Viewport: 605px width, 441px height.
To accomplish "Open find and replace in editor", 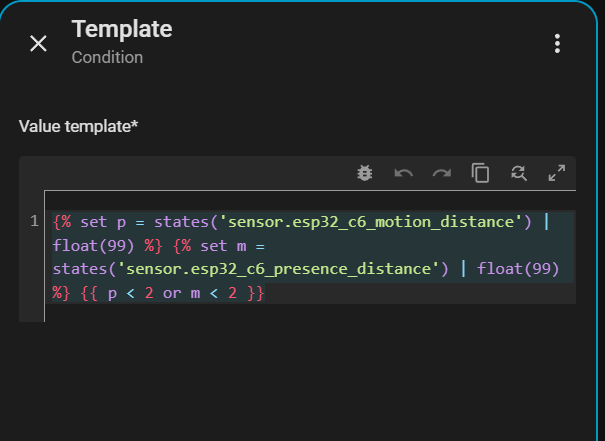I will [519, 173].
